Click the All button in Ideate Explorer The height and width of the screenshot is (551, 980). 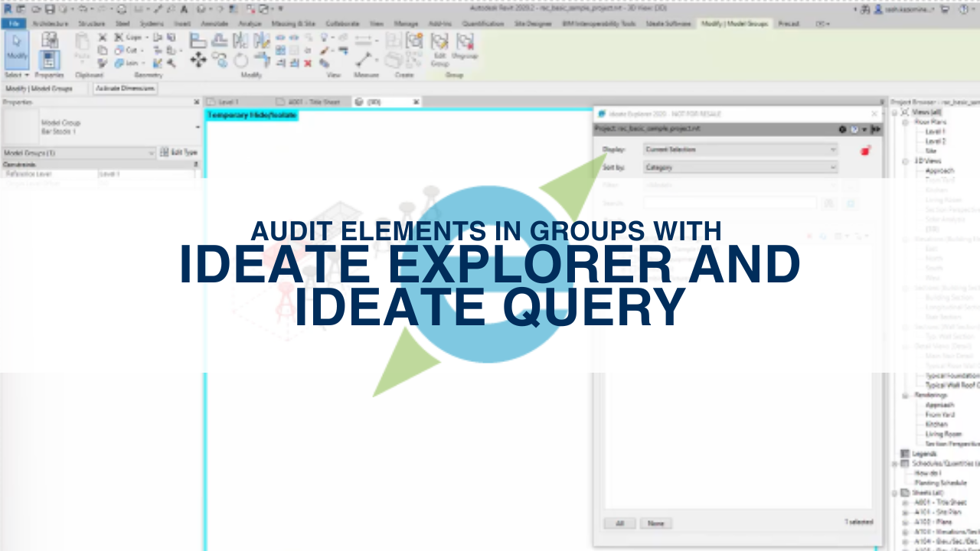pyautogui.click(x=619, y=523)
